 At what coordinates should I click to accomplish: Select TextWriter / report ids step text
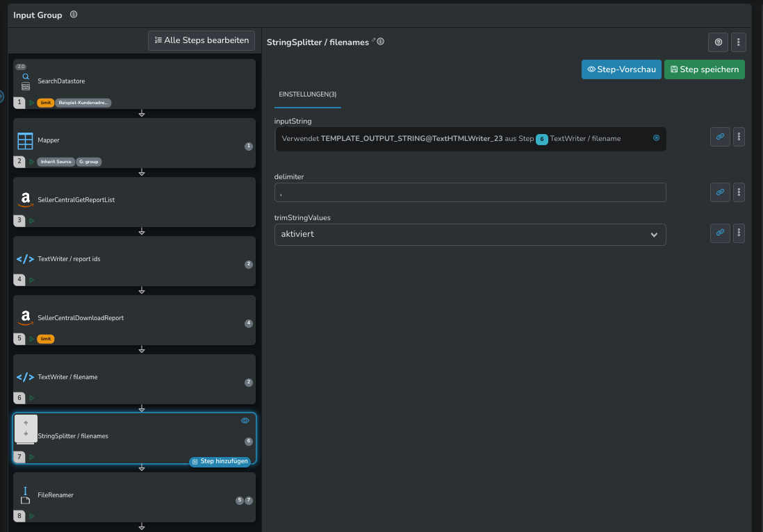pyautogui.click(x=69, y=259)
